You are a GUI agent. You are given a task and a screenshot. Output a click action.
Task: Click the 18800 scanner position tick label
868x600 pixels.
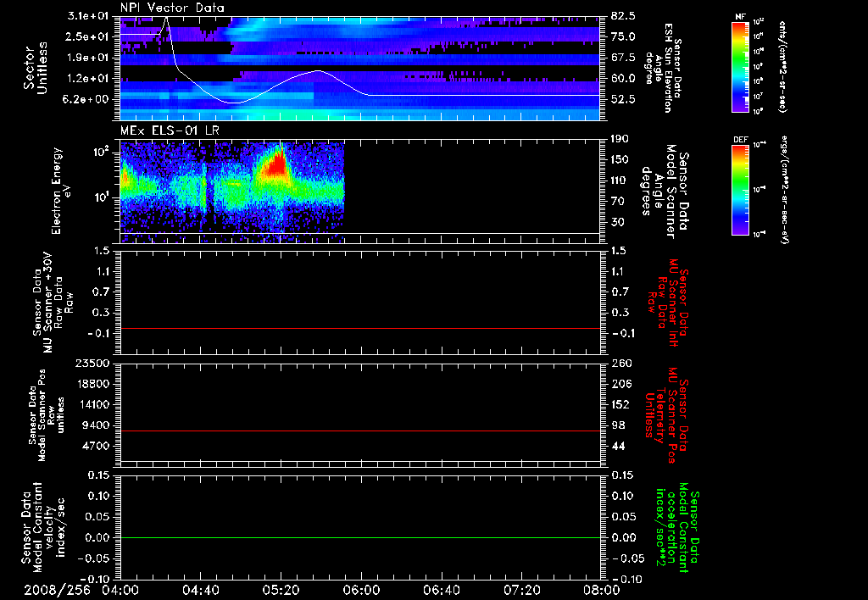(x=92, y=384)
